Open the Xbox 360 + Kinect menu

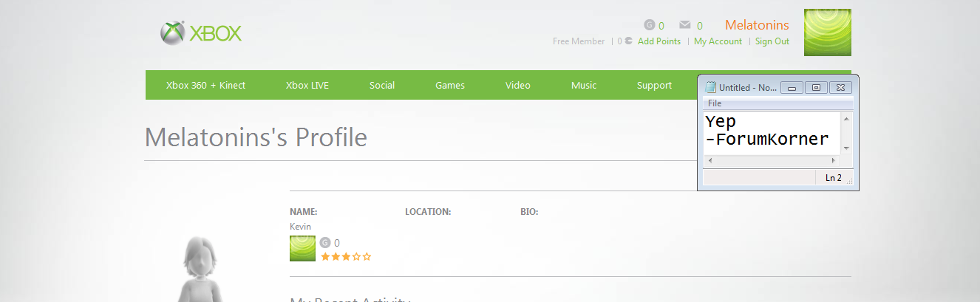205,85
